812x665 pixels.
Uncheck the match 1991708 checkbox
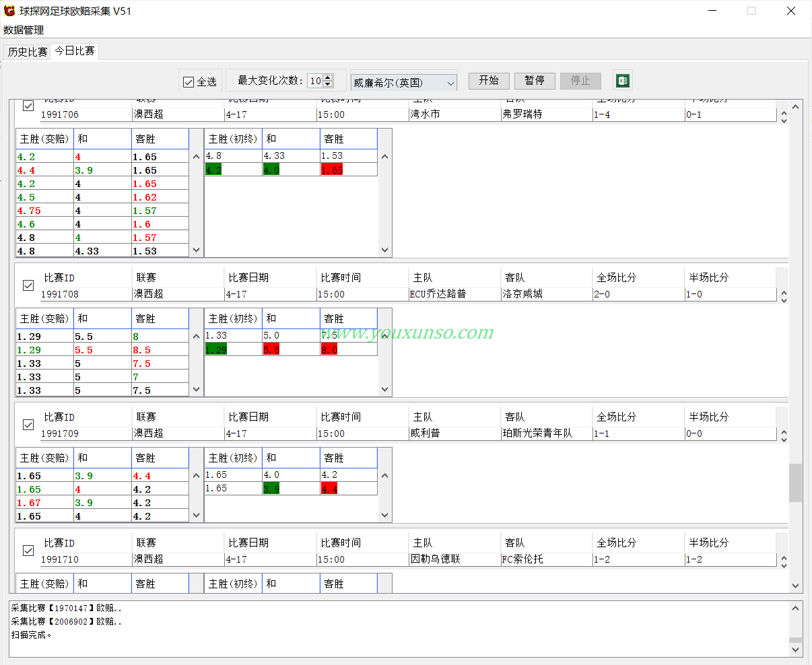(x=28, y=285)
